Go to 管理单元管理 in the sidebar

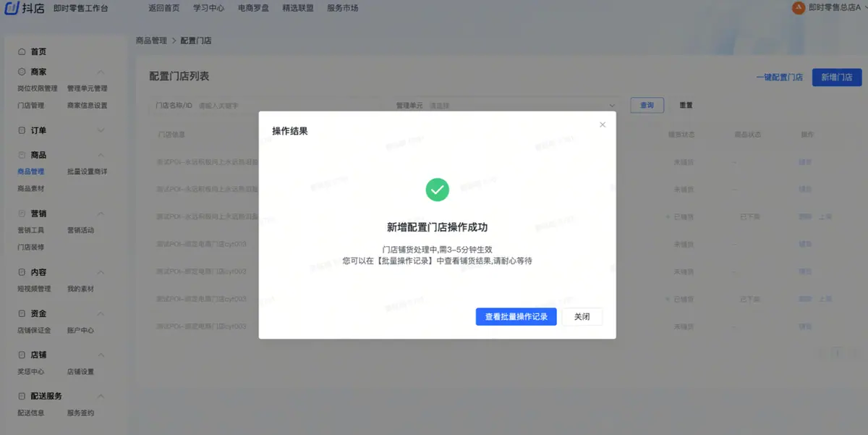(87, 88)
